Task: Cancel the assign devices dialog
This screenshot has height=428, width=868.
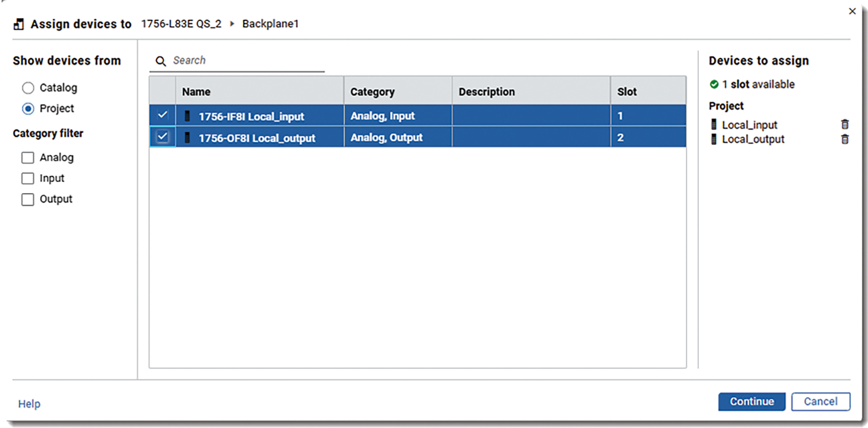Action: 821,401
